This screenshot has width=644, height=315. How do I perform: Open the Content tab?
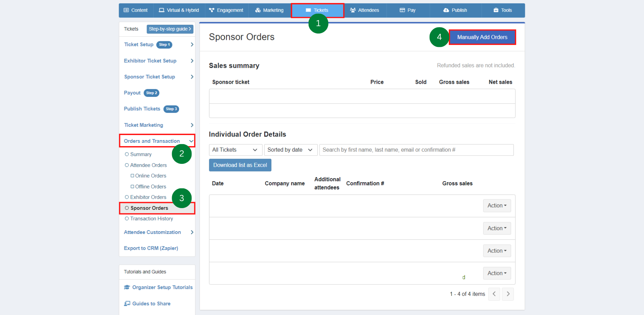136,10
